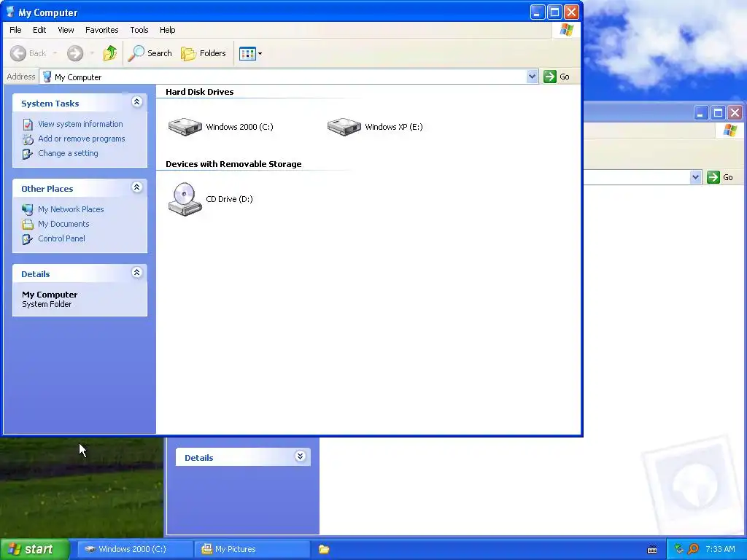Open the Views dropdown button
747x560 pixels.
pyautogui.click(x=251, y=53)
